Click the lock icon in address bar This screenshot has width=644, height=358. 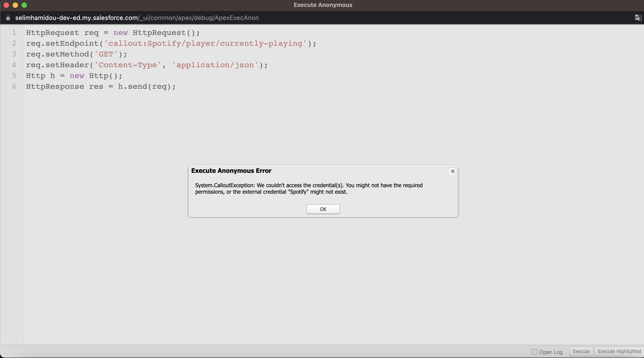pos(8,18)
